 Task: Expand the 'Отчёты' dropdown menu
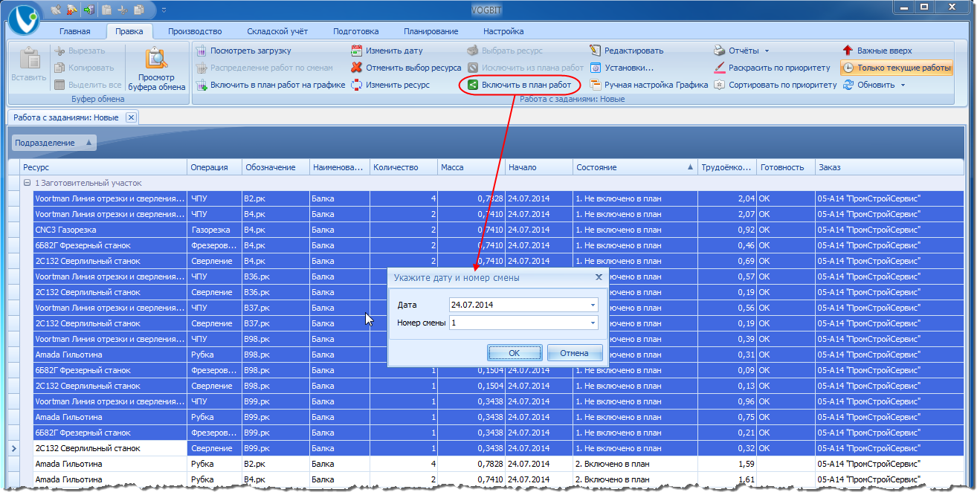click(x=767, y=51)
